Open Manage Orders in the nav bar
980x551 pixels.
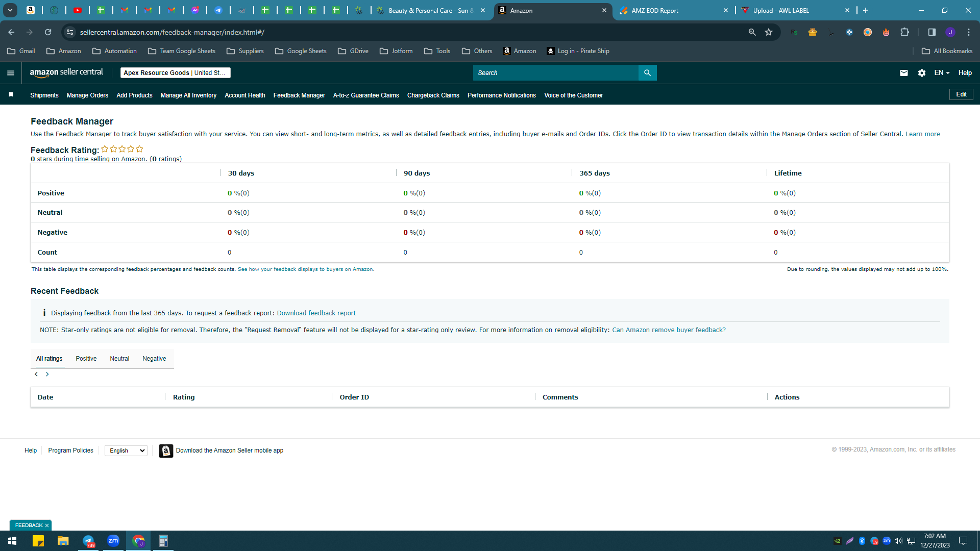click(x=87, y=95)
